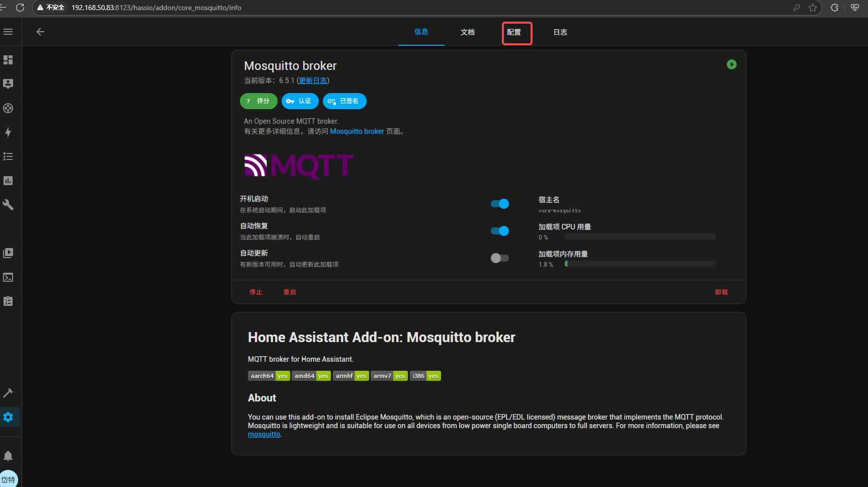868x487 pixels.
Task: Go back using the left arrow
Action: point(40,32)
